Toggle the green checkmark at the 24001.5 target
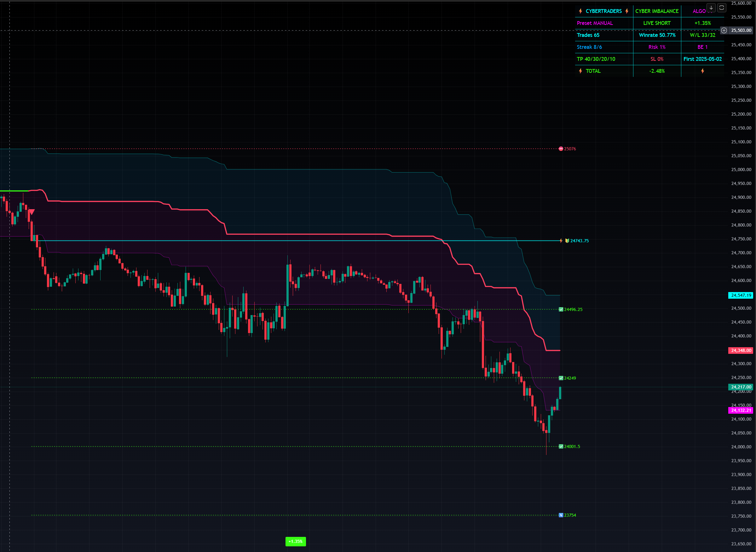 pyautogui.click(x=561, y=446)
